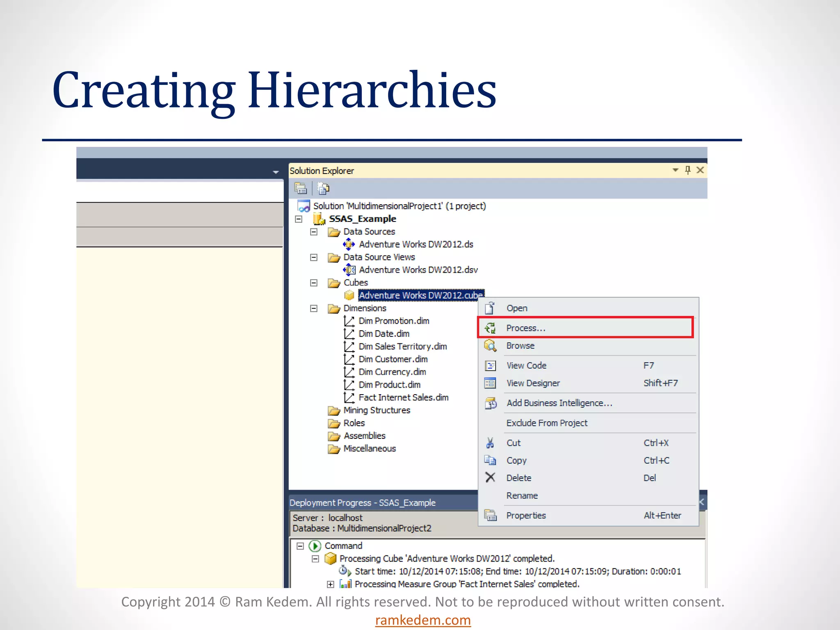Click the Properties icon in Solution Explorer toolbar
840x630 pixels.
tap(300, 188)
